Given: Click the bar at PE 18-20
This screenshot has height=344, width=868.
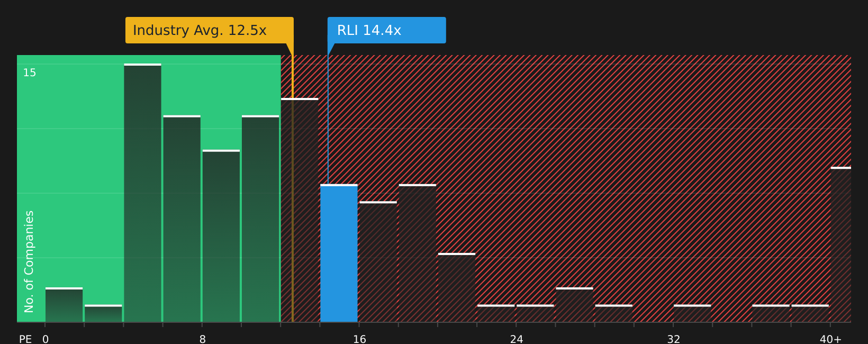Looking at the screenshot, I should pyautogui.click(x=418, y=253).
